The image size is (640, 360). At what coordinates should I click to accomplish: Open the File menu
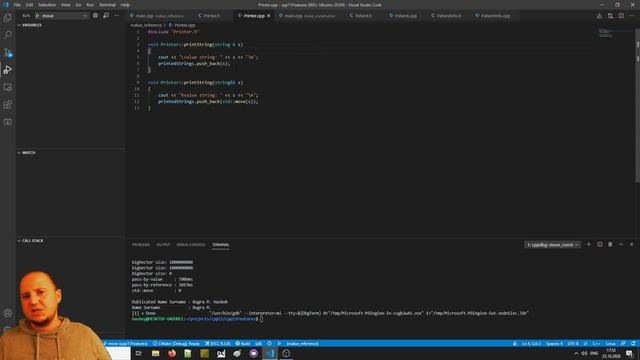point(17,5)
